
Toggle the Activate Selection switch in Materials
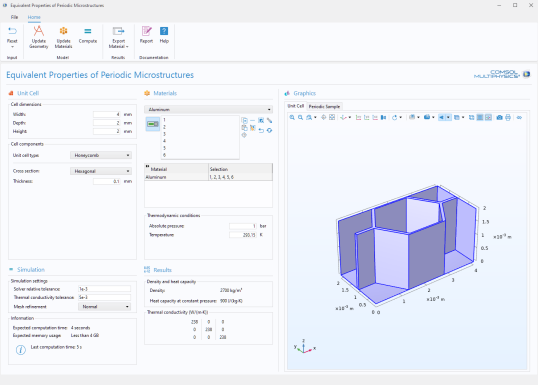[153, 124]
